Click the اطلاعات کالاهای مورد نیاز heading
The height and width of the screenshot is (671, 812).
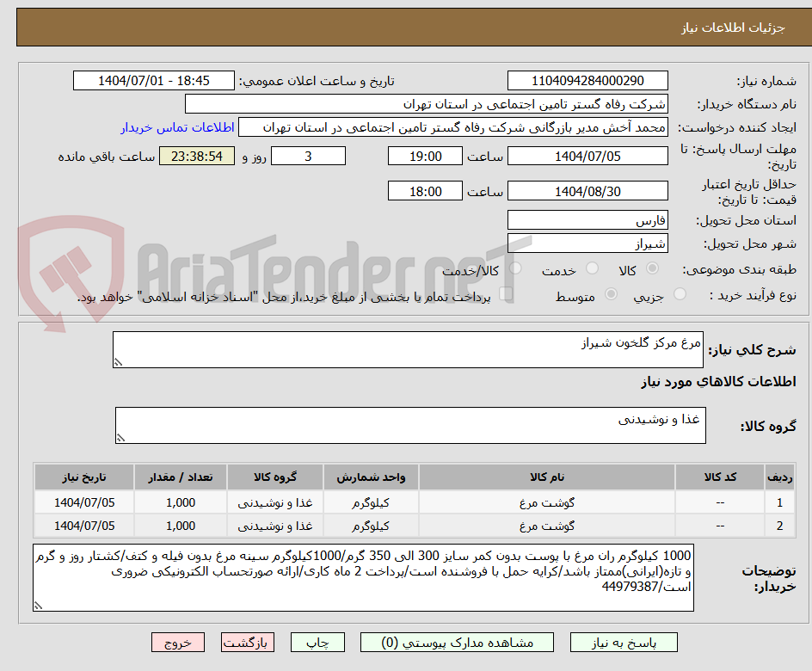tap(718, 382)
